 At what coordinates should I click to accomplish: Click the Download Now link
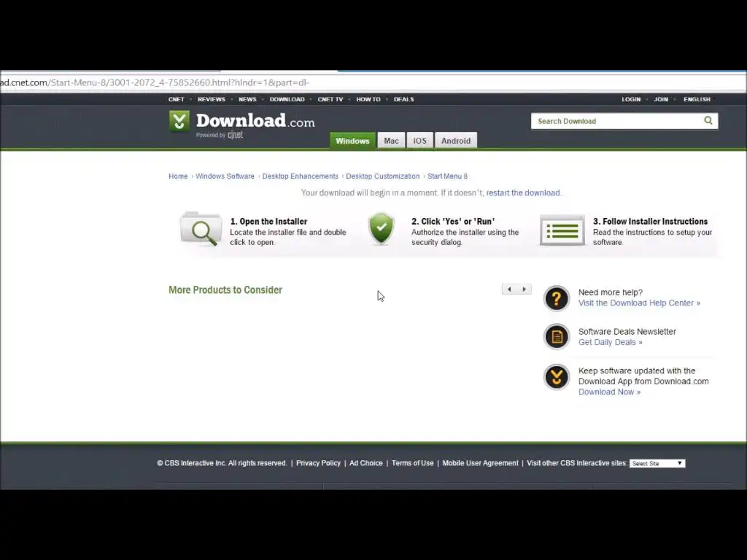609,392
